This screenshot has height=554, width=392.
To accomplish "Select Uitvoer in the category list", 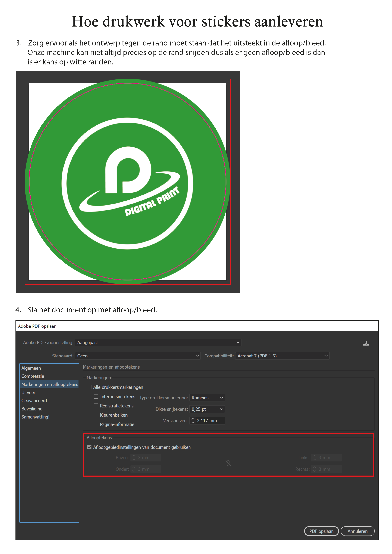I will (x=49, y=392).
